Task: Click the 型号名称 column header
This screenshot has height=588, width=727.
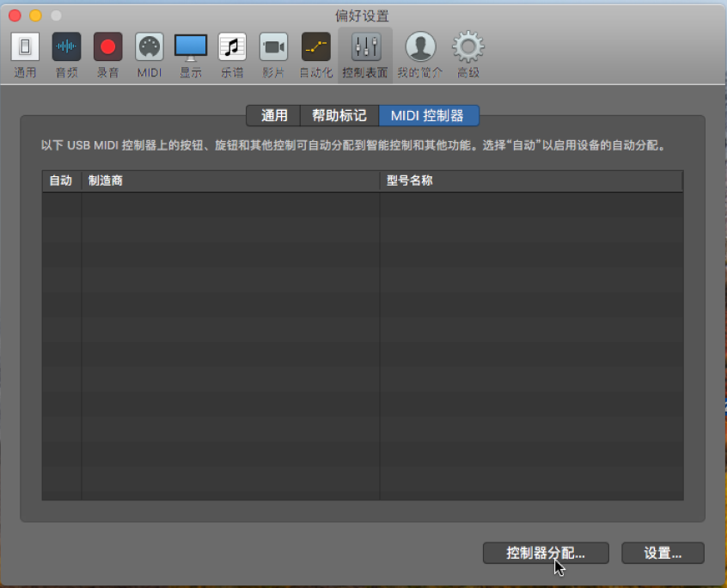Action: click(530, 181)
